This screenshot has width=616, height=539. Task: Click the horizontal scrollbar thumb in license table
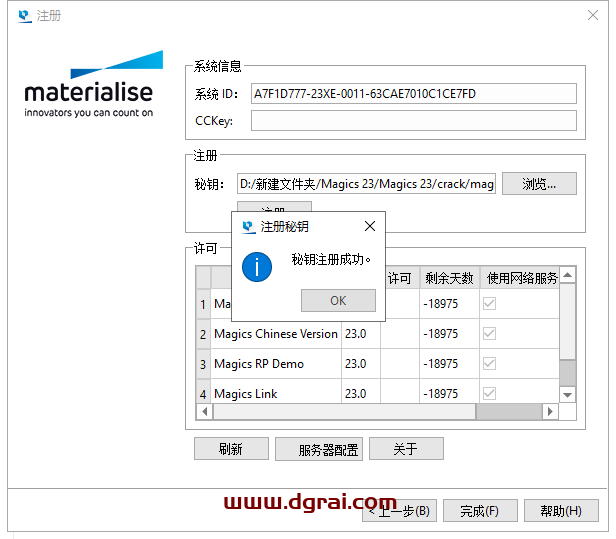344,411
